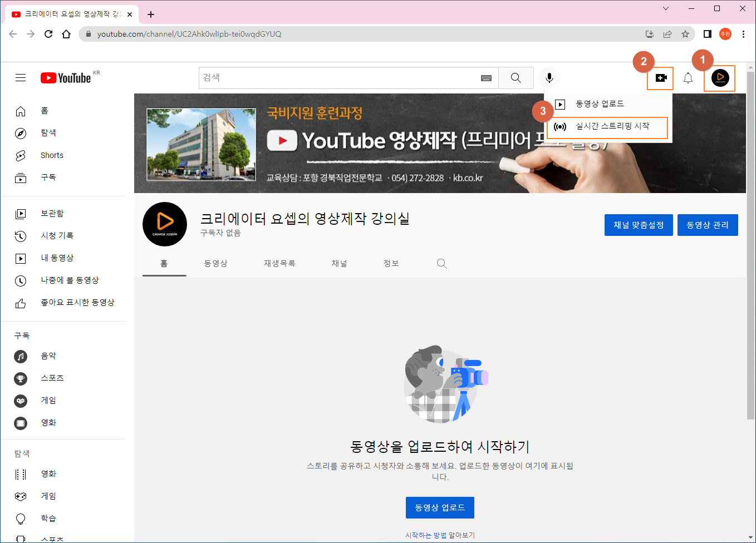The image size is (756, 543).
Task: Open the channel account avatar menu
Action: [720, 78]
